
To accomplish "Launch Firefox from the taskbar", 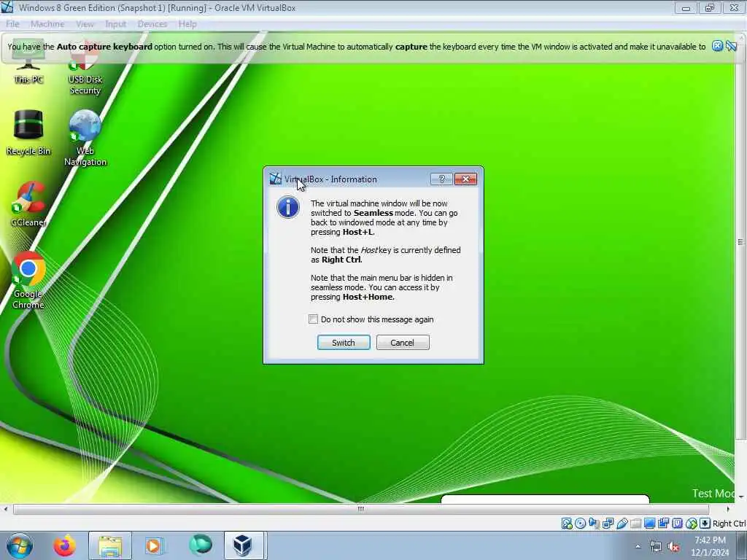I will tap(64, 545).
